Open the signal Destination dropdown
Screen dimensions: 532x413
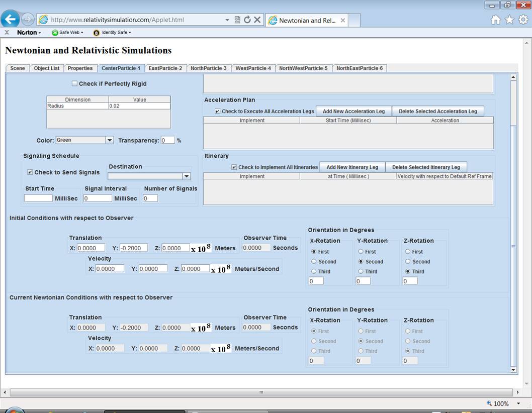pyautogui.click(x=187, y=176)
